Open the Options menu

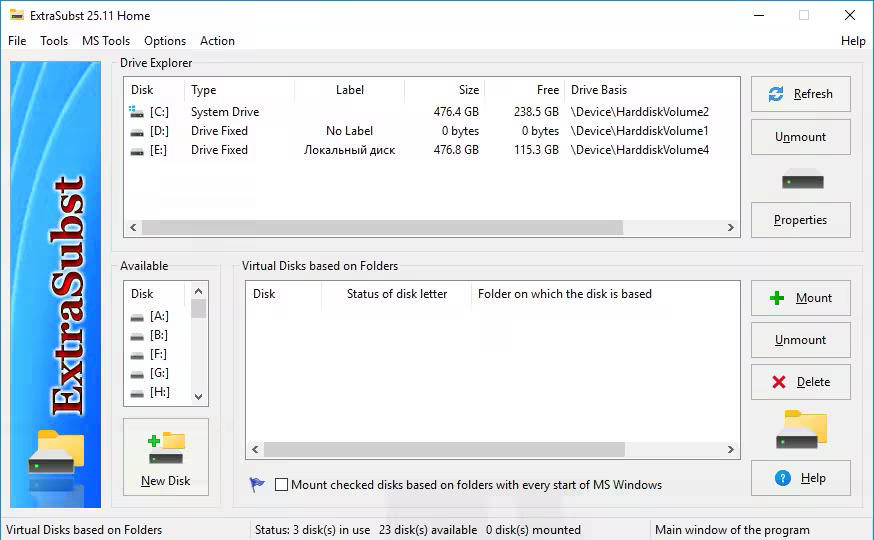point(165,41)
